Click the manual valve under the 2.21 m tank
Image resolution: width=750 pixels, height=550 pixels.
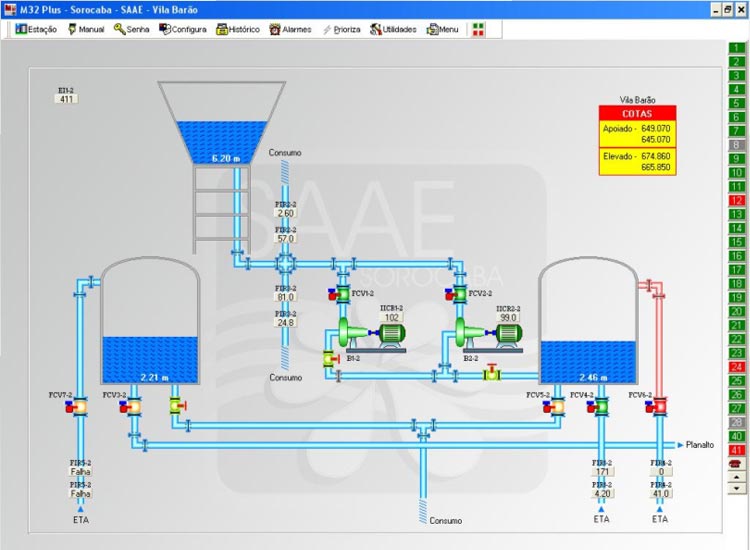point(177,406)
